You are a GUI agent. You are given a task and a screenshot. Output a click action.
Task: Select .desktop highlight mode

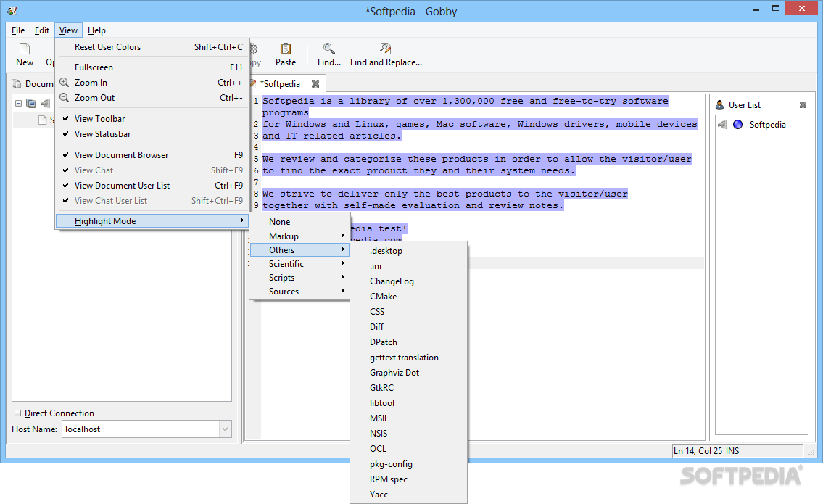(x=408, y=251)
